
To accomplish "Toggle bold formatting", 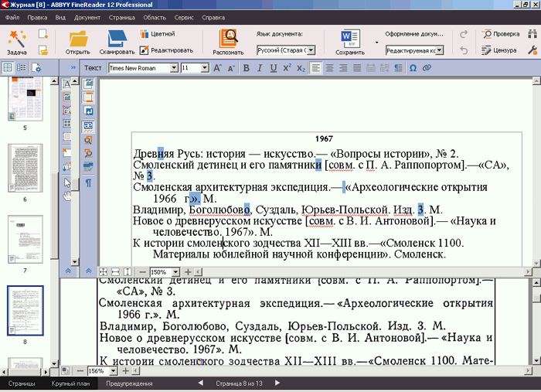I will point(246,68).
